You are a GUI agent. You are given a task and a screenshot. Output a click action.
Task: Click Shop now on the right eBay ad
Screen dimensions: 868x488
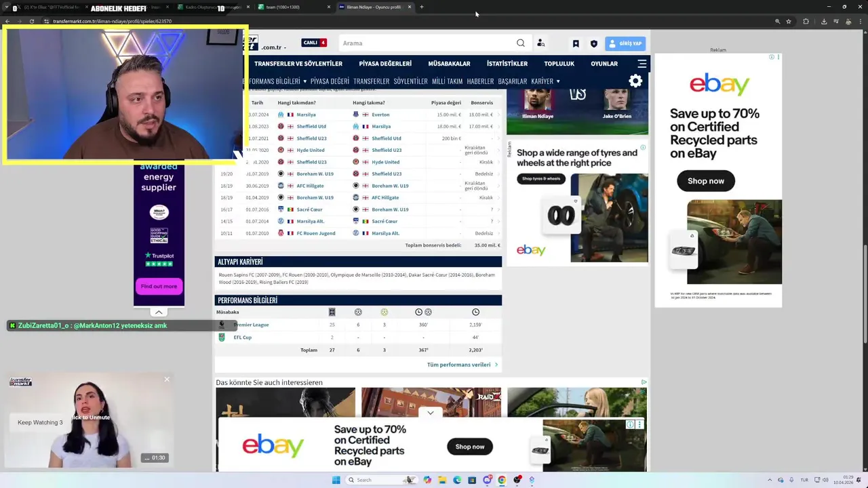tap(706, 181)
